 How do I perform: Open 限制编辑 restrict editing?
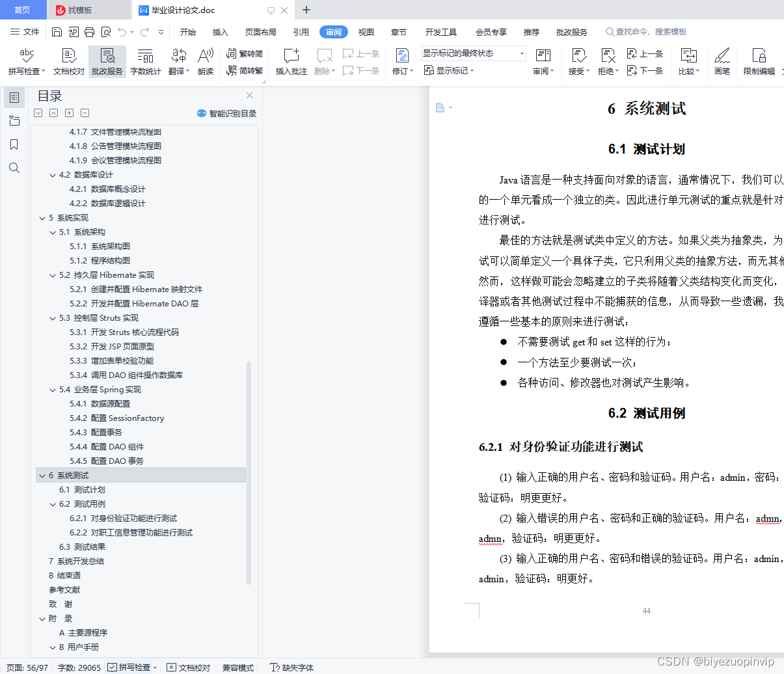click(x=759, y=62)
